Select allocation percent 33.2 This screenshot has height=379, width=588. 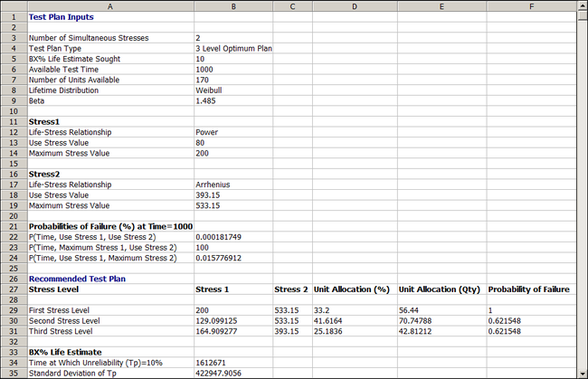coord(355,310)
